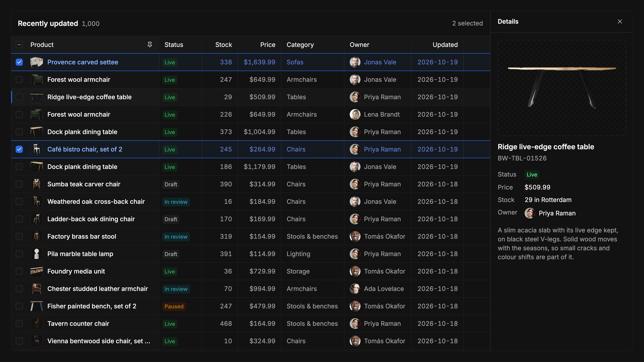Click Ada Lovelace's avatar
Viewport: 644px width, 362px height.
pos(355,289)
